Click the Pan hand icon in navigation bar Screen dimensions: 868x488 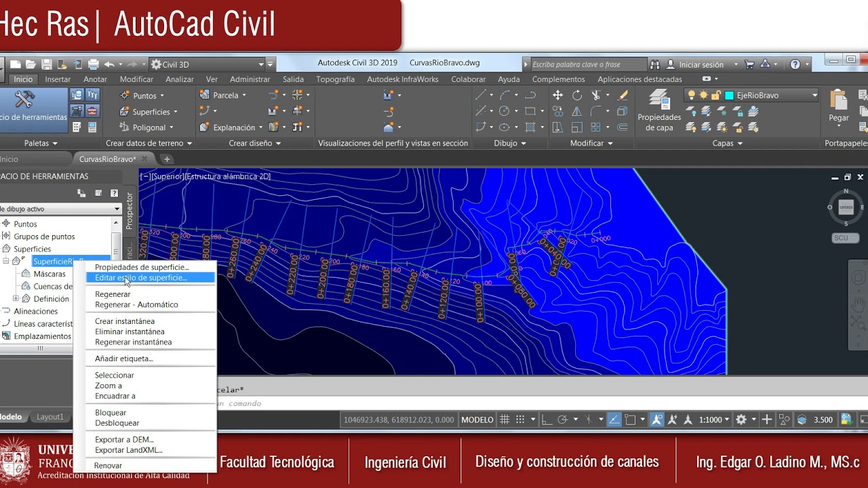(858, 303)
